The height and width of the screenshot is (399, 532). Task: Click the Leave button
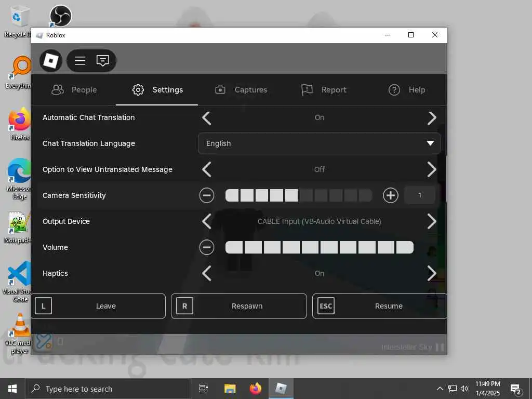(x=98, y=306)
